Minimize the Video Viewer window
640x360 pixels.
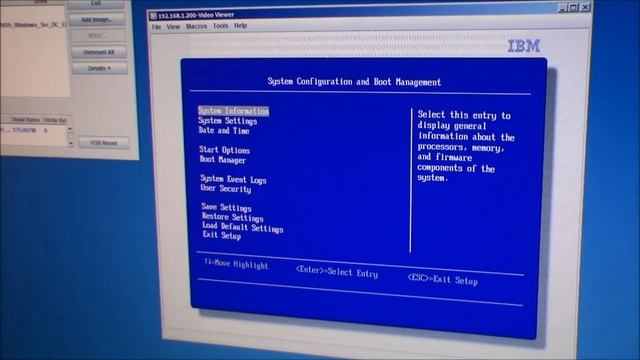[563, 8]
